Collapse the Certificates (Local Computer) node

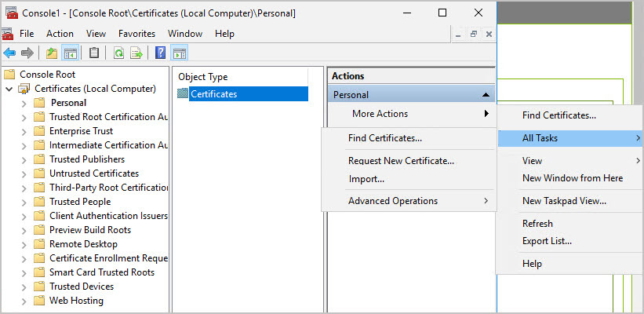(x=9, y=89)
